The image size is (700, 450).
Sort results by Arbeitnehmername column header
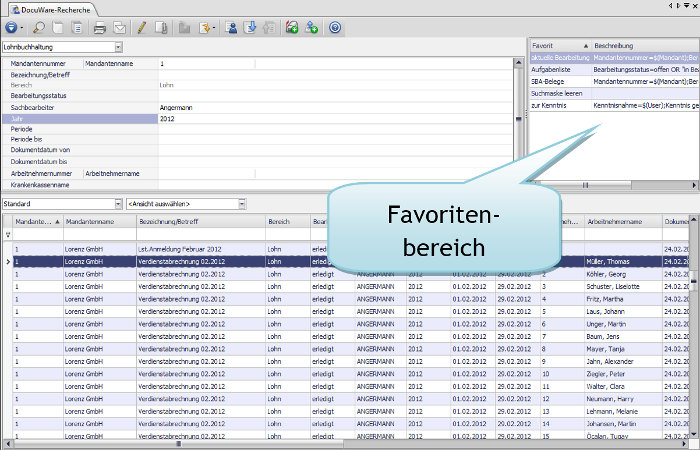[x=624, y=221]
